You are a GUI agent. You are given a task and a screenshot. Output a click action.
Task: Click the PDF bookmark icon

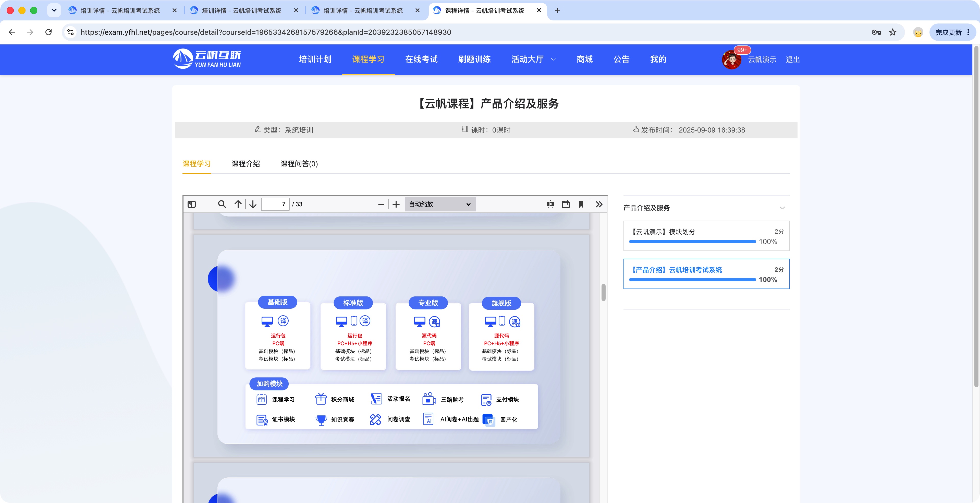coord(581,204)
